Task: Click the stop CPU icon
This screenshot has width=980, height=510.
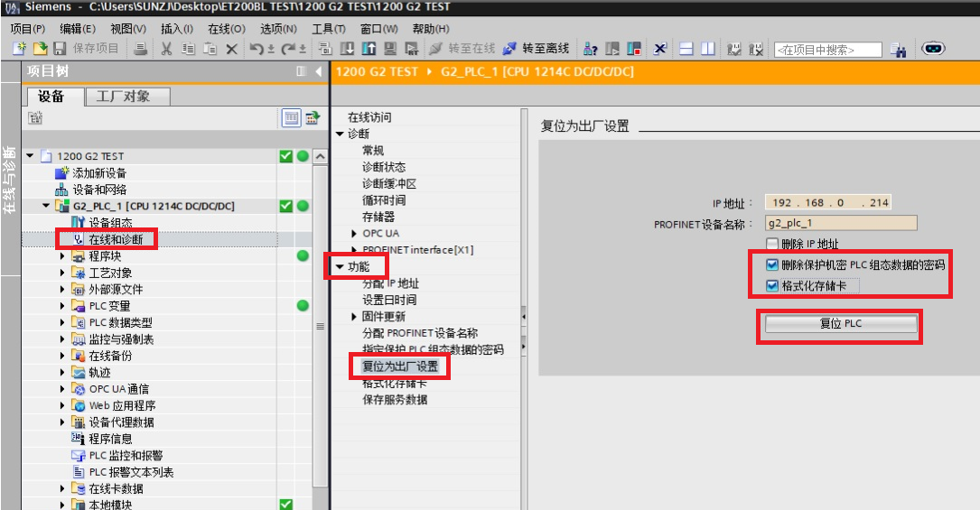Action: (634, 49)
